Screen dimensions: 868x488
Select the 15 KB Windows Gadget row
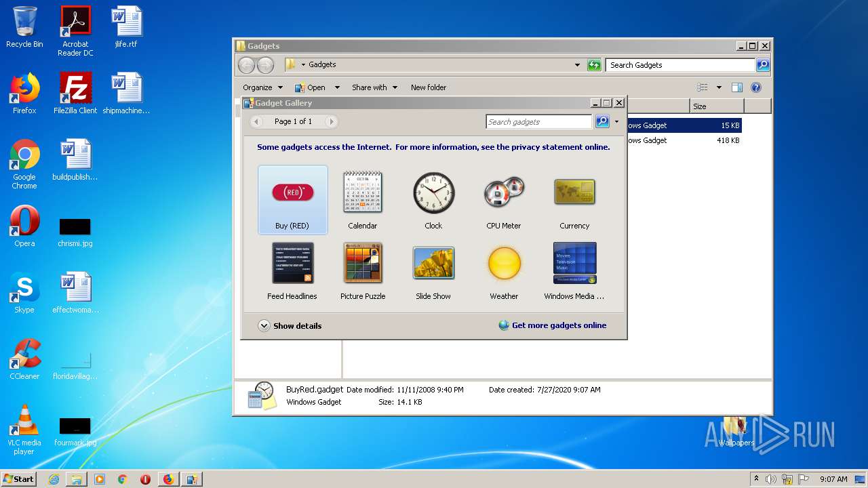pyautogui.click(x=684, y=125)
